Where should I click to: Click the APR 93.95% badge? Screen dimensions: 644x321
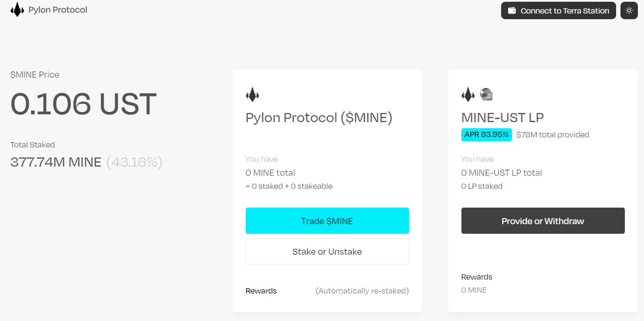[486, 135]
